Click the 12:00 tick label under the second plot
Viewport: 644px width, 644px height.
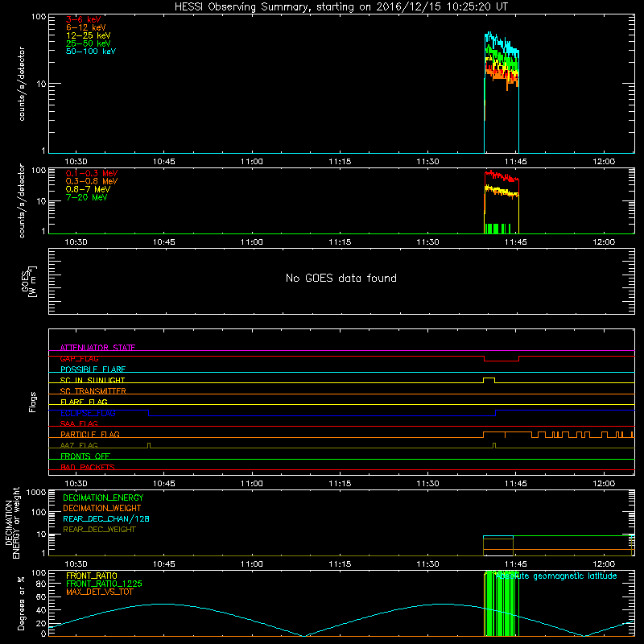click(604, 242)
